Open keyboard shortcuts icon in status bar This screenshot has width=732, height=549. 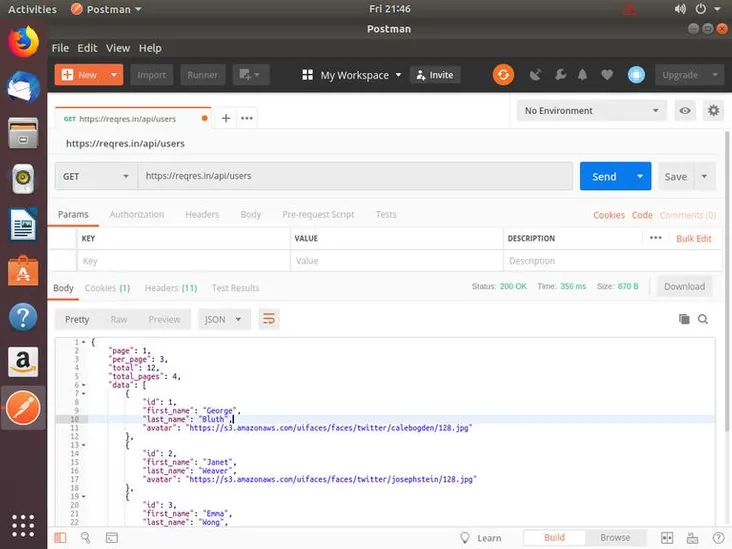pyautogui.click(x=692, y=538)
